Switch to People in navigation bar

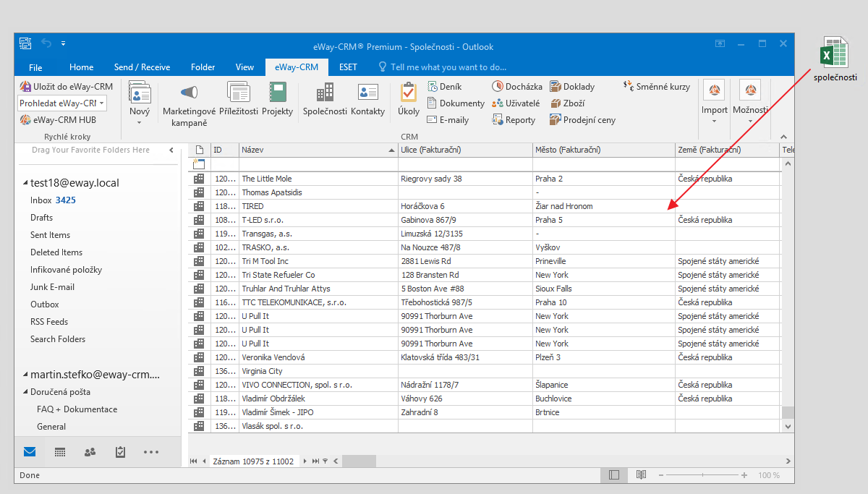point(90,452)
